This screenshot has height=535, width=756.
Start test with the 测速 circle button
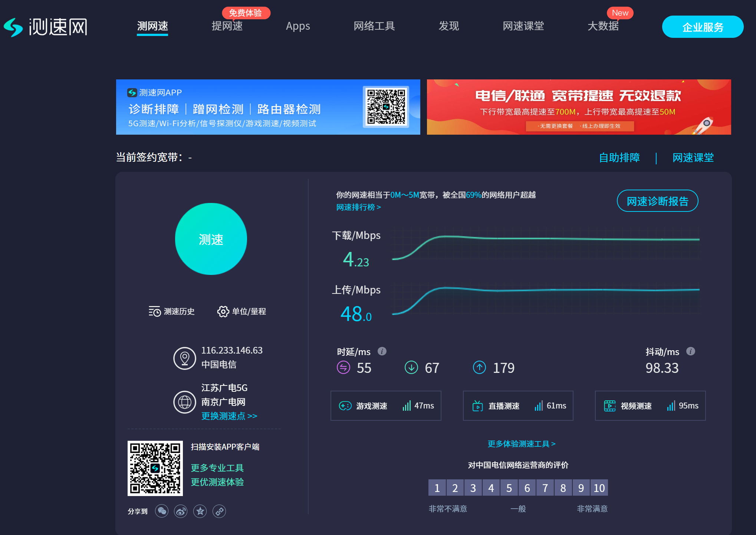[211, 239]
